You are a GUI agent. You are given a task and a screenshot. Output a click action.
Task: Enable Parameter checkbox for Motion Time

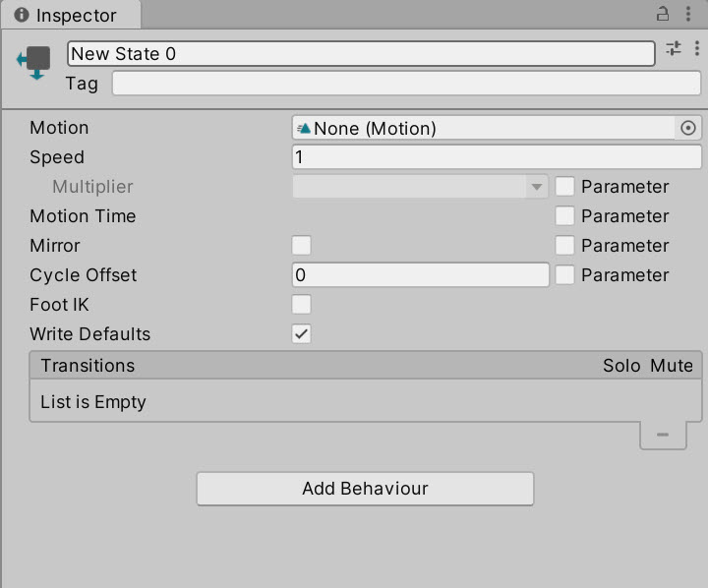pyautogui.click(x=564, y=216)
